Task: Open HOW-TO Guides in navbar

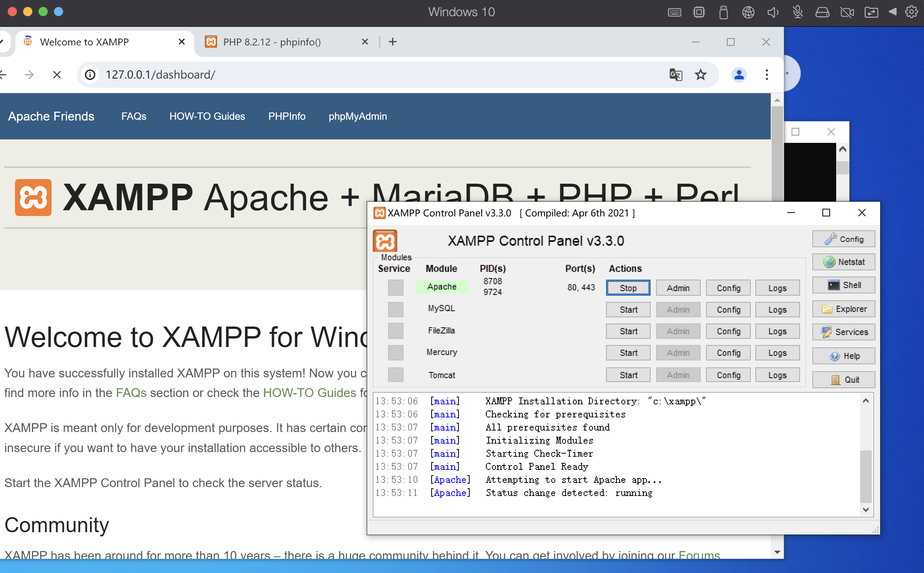Action: coord(207,116)
